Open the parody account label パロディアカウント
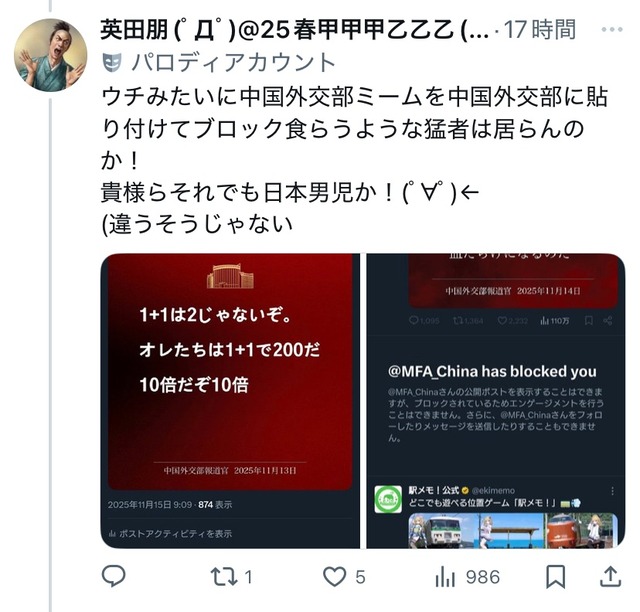This screenshot has height=612, width=640. pyautogui.click(x=233, y=62)
